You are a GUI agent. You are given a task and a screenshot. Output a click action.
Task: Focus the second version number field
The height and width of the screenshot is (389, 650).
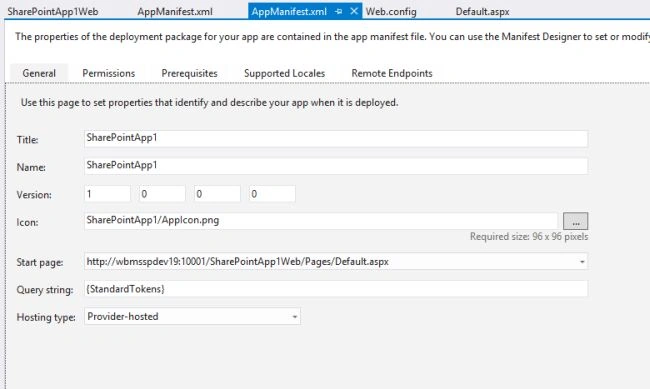(x=162, y=194)
